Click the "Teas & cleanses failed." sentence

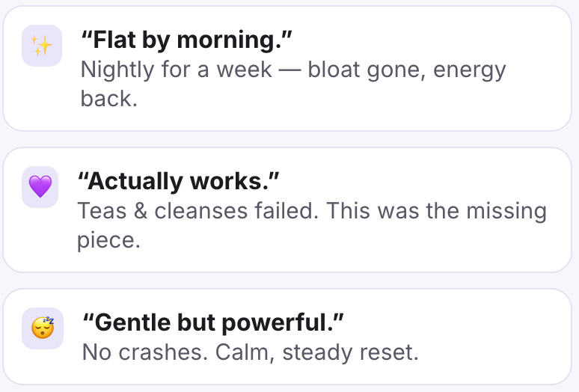click(198, 211)
